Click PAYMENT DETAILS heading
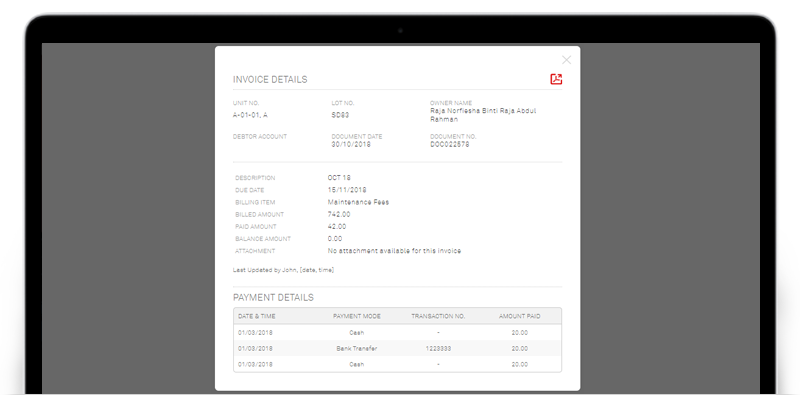The height and width of the screenshot is (395, 800). coord(273,298)
